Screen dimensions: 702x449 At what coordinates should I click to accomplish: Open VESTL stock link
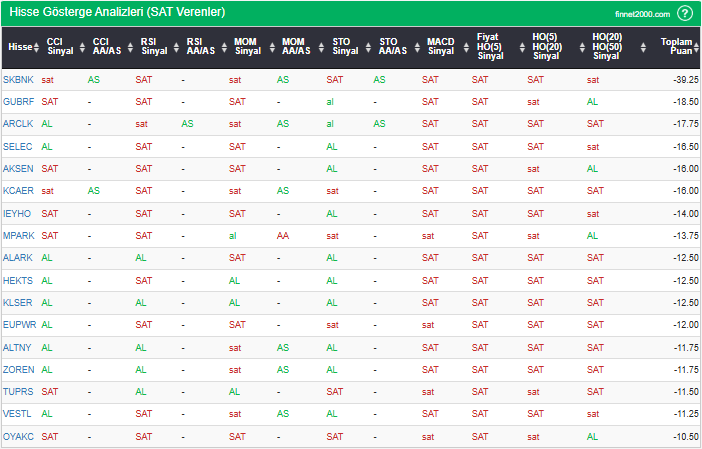click(17, 414)
